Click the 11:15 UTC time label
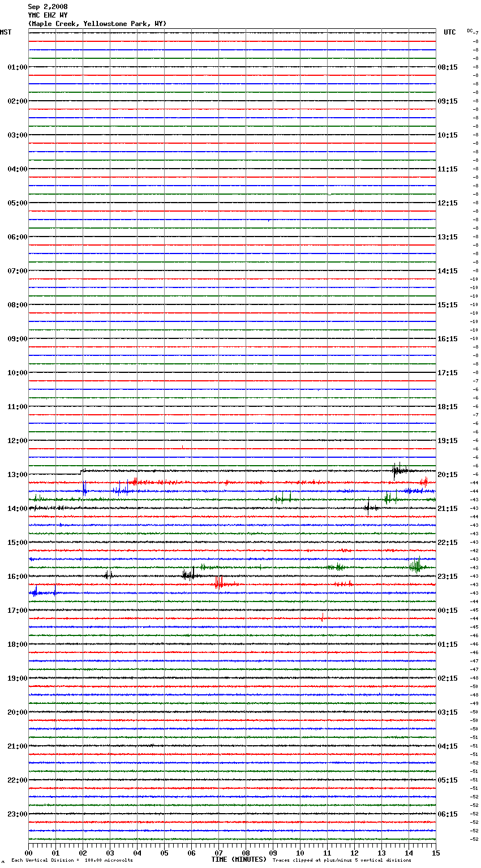The image size is (481, 868). pos(448,169)
